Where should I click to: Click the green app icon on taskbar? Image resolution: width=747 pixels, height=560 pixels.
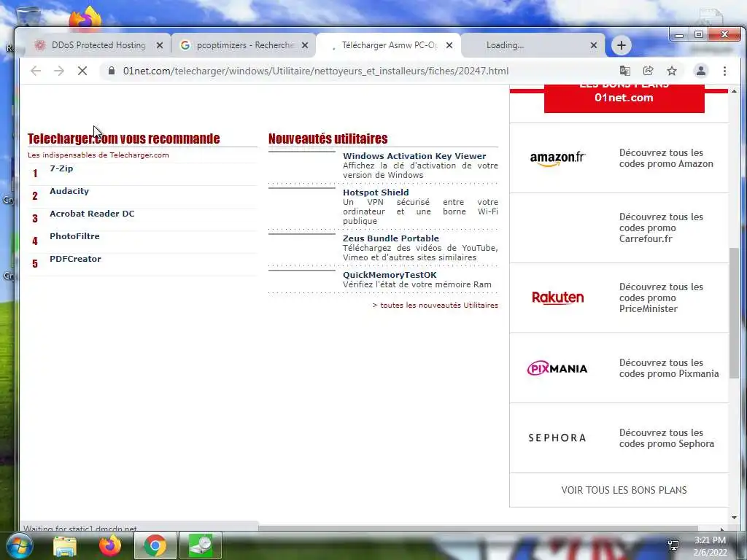201,545
